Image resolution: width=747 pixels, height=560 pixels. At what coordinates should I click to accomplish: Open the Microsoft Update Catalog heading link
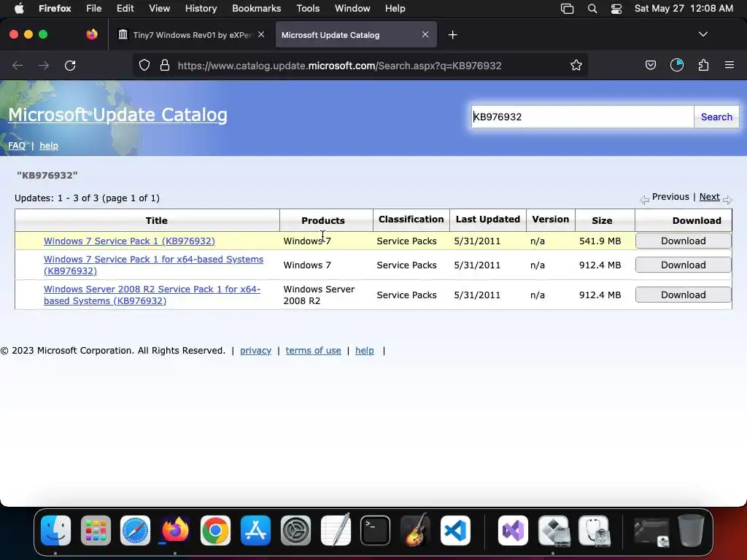pyautogui.click(x=117, y=114)
